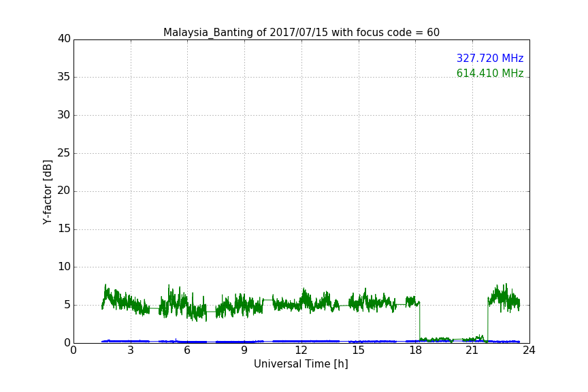
Task: Click the x-axis tick label '24'
Action: tap(529, 350)
